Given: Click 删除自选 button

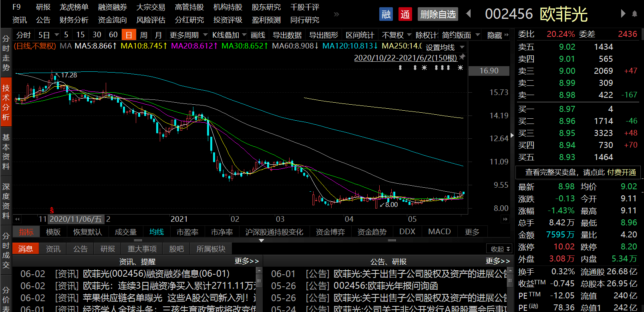Looking at the screenshot, I should (x=438, y=14).
